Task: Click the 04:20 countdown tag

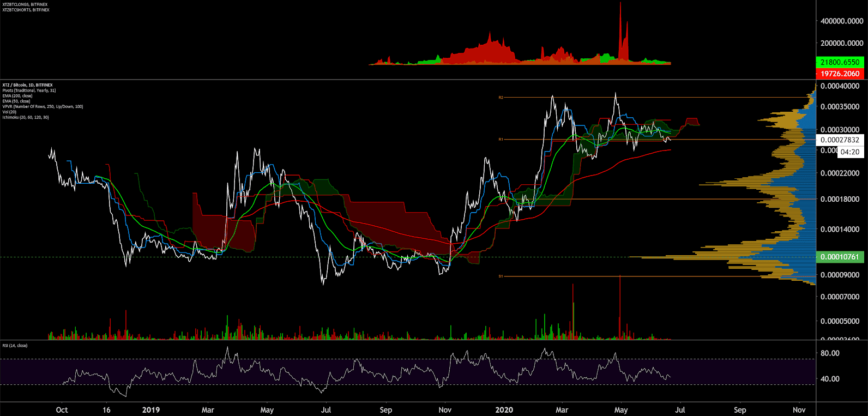Action: point(850,152)
